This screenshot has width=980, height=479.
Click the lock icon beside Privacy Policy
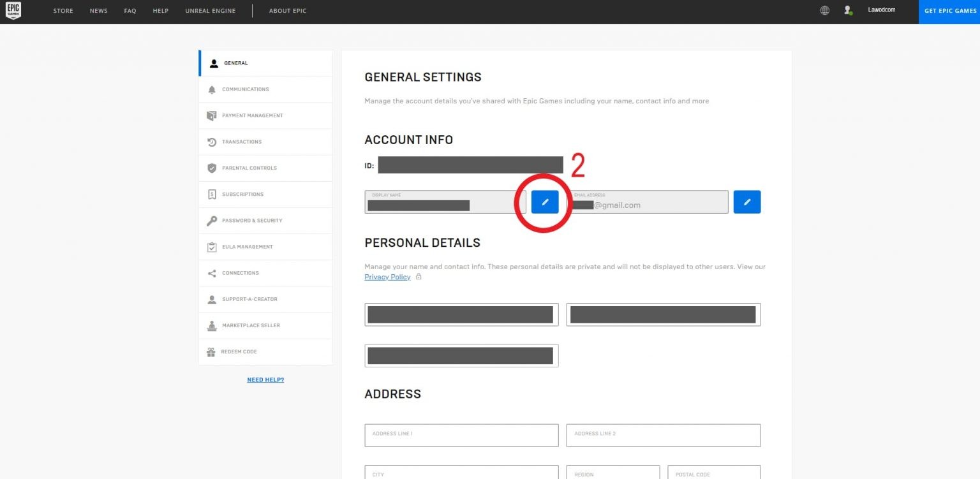(x=419, y=277)
